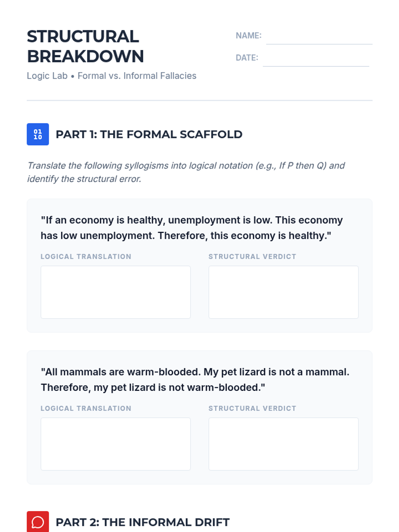The height and width of the screenshot is (532, 399).
Task: Click the healthy economy syllogism quote
Action: coord(192,228)
